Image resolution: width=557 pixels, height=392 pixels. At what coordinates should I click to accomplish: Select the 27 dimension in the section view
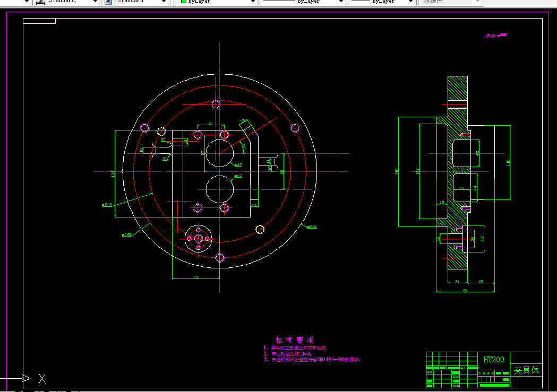click(x=462, y=188)
